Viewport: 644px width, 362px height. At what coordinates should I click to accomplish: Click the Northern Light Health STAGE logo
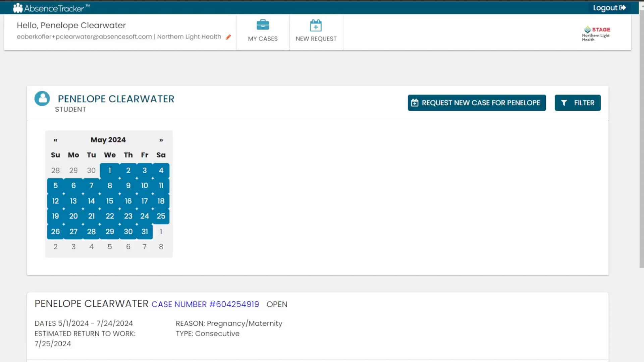pos(596,34)
